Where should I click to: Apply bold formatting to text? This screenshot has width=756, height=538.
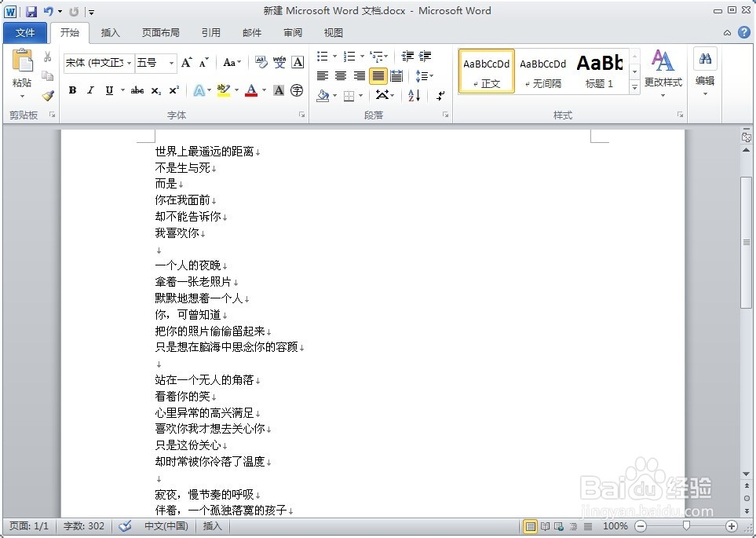click(x=71, y=90)
